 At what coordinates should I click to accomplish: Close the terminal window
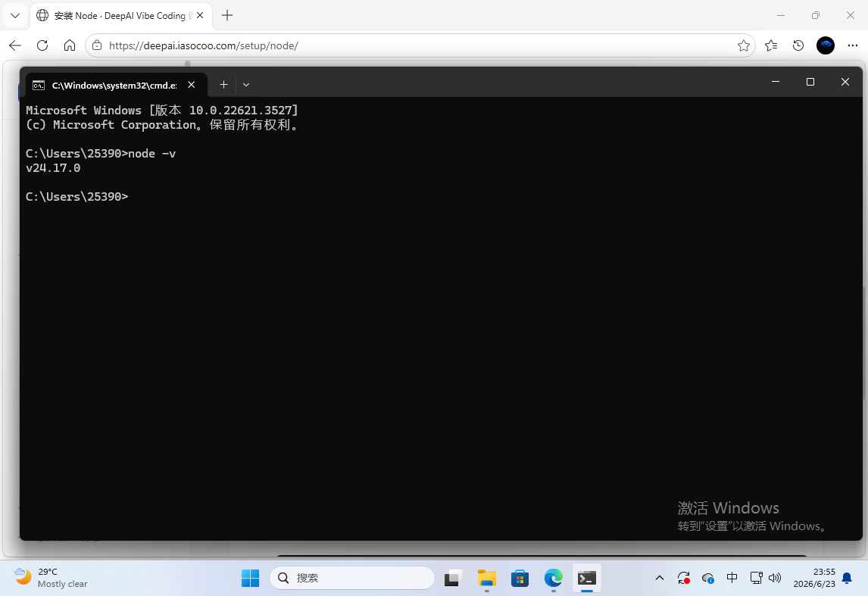pos(845,82)
